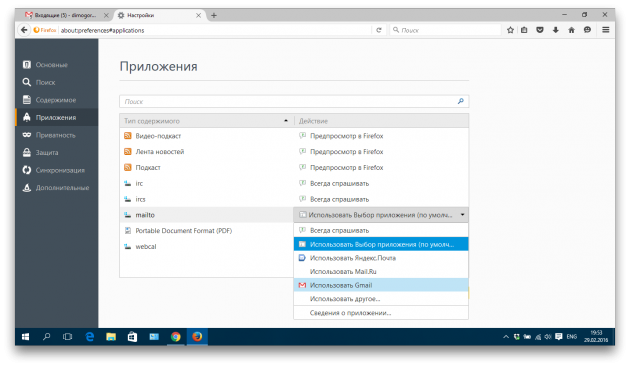
Task: Select the webcal content type row
Action: click(207, 246)
